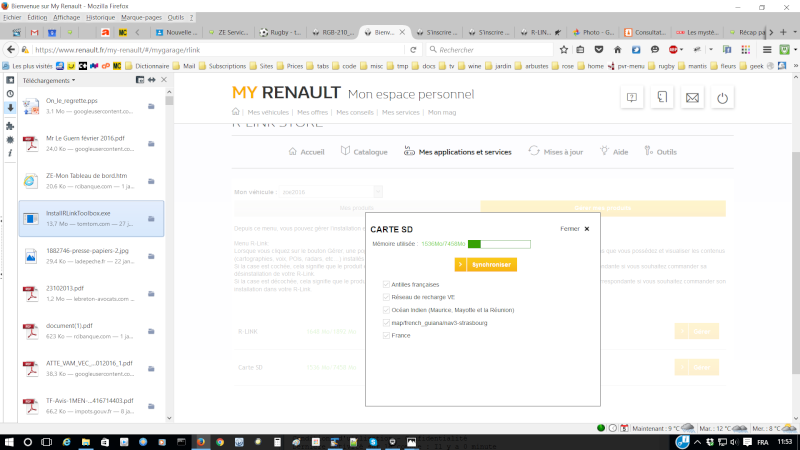Go to My Renault home icon
Screen dimensions: 800x450
pos(236,112)
